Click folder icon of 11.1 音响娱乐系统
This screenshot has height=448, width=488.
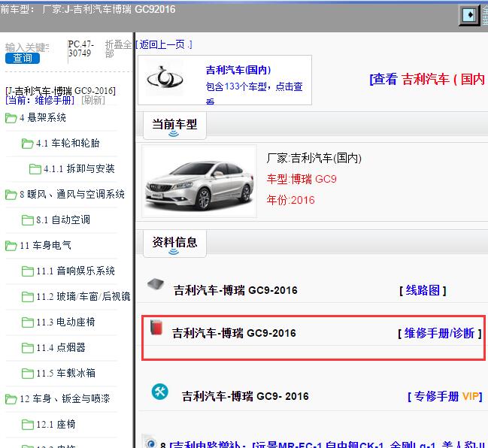[27, 271]
